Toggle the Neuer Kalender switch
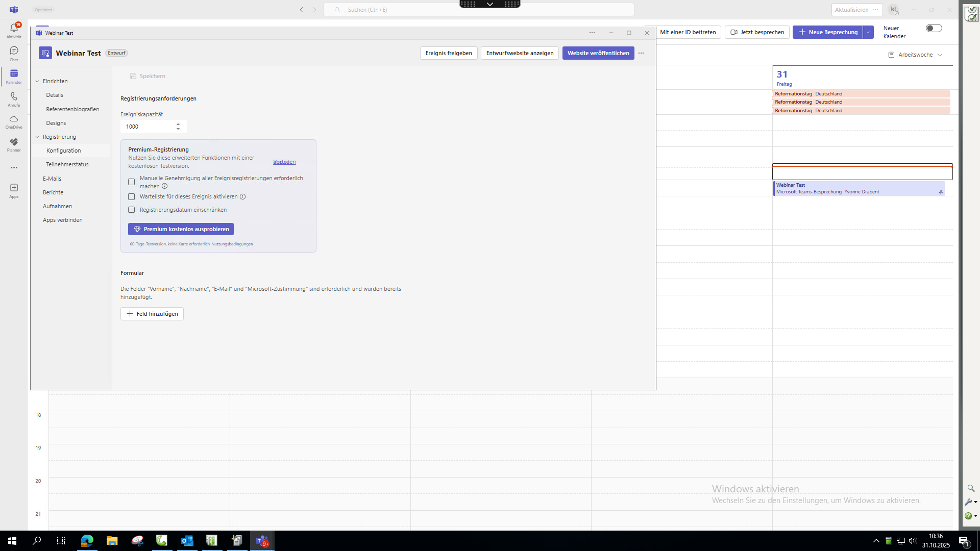980x551 pixels. [934, 29]
